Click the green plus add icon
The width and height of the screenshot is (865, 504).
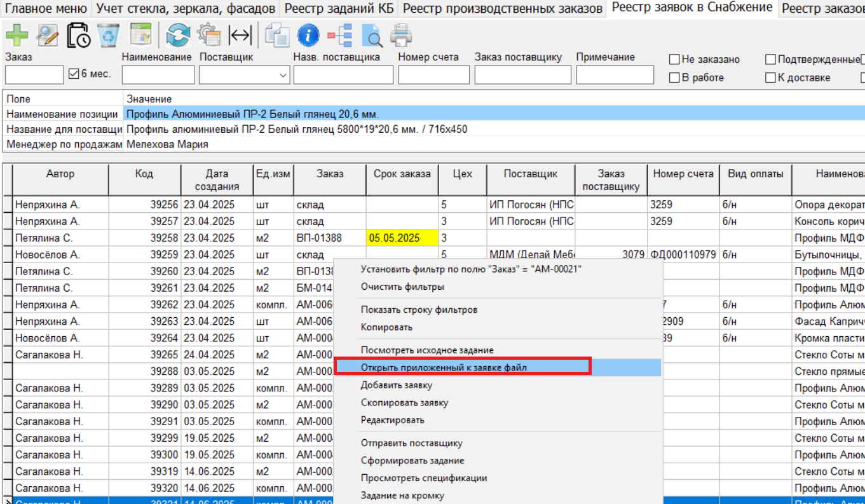click(x=17, y=35)
